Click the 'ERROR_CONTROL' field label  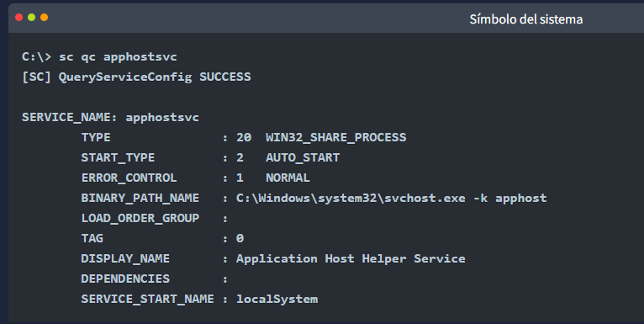(x=129, y=178)
